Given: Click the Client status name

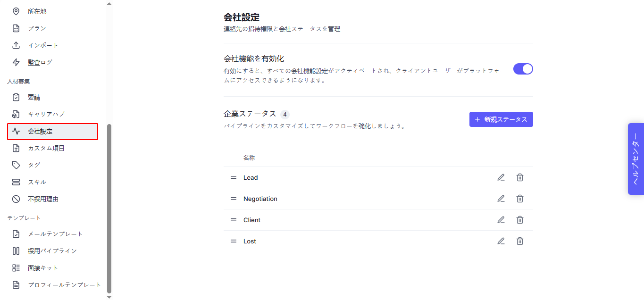Looking at the screenshot, I should click(252, 220).
